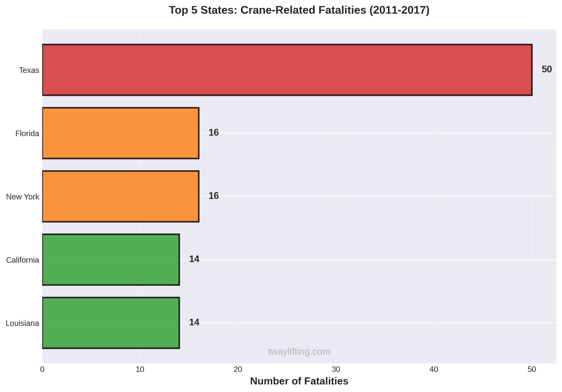Click the California axis label
Screen dimensions: 562x392
23,260
